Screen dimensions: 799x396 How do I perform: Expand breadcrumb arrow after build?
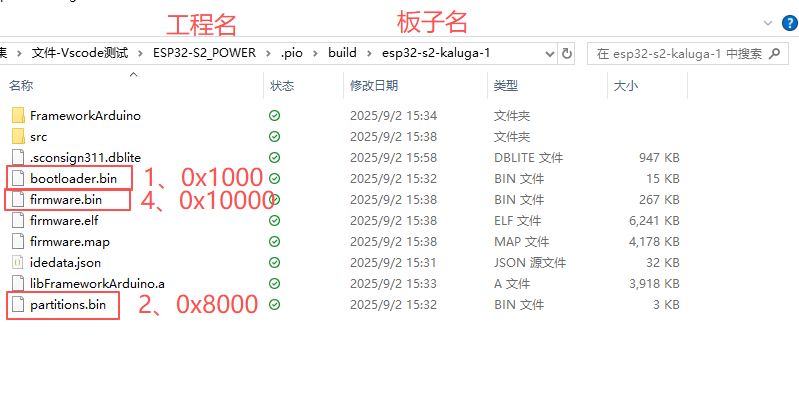tap(369, 54)
